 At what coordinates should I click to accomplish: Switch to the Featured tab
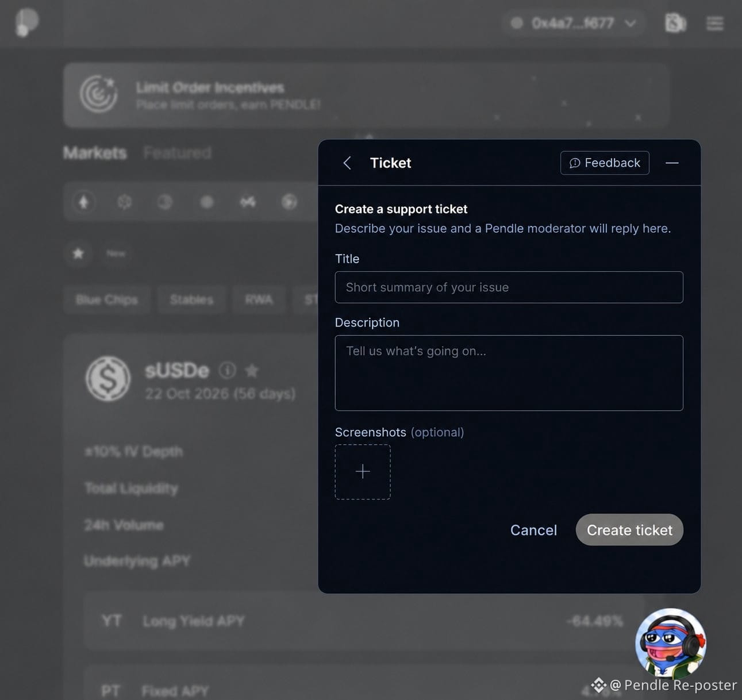tap(177, 153)
